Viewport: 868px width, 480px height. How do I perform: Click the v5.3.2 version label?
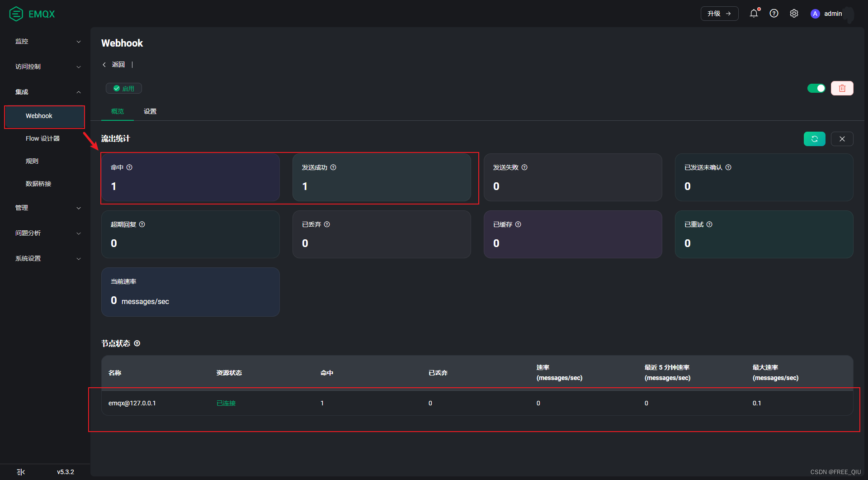pos(66,472)
